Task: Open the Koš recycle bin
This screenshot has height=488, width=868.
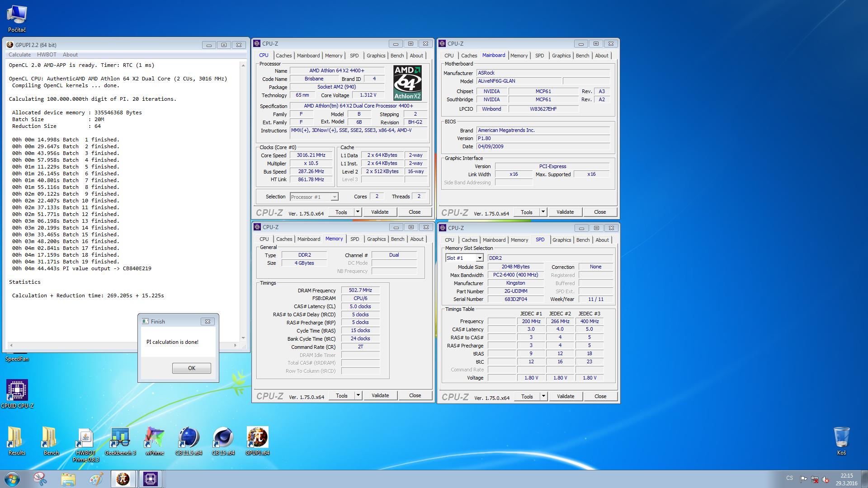Action: coord(841,441)
